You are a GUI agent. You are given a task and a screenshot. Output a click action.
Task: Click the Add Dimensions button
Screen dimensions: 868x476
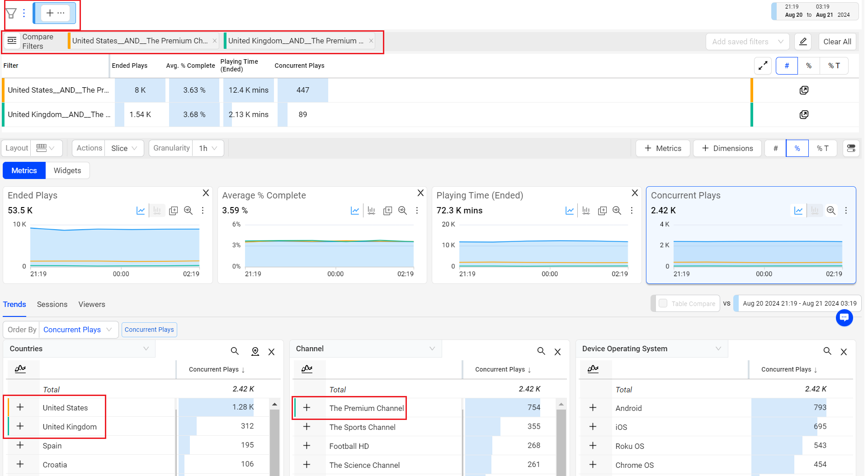tap(727, 148)
